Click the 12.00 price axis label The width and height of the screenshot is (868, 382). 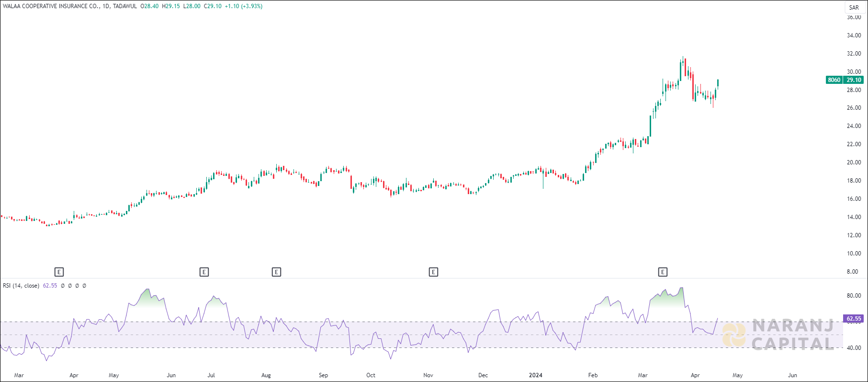point(854,235)
